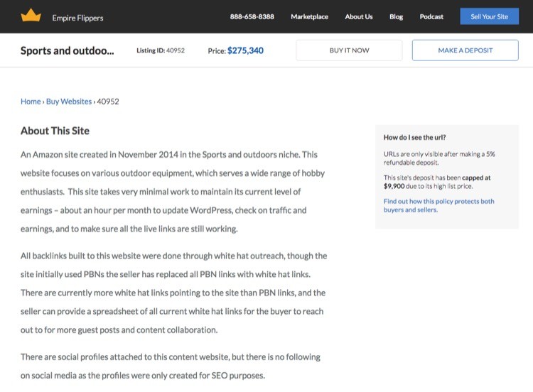Click the About This Site heading

pos(55,131)
